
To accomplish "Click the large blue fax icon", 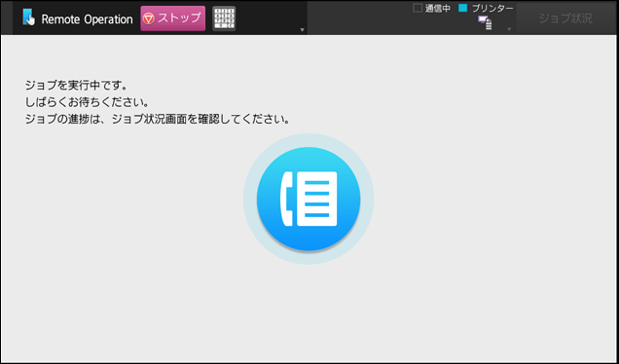I will (309, 199).
